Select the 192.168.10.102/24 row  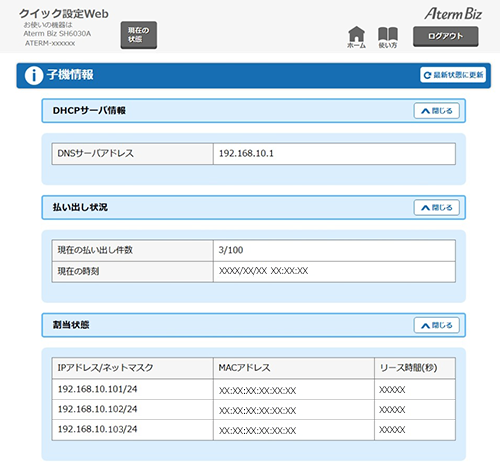click(x=254, y=410)
